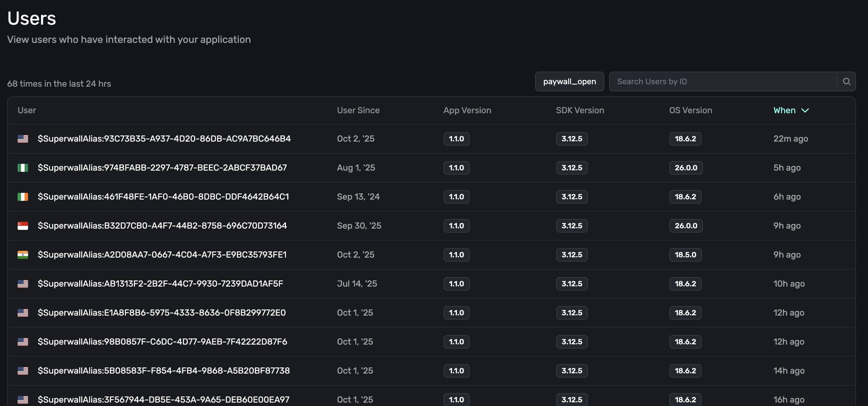Viewport: 868px width, 406px height.
Task: Sort by the User Since column header
Action: pyautogui.click(x=358, y=110)
